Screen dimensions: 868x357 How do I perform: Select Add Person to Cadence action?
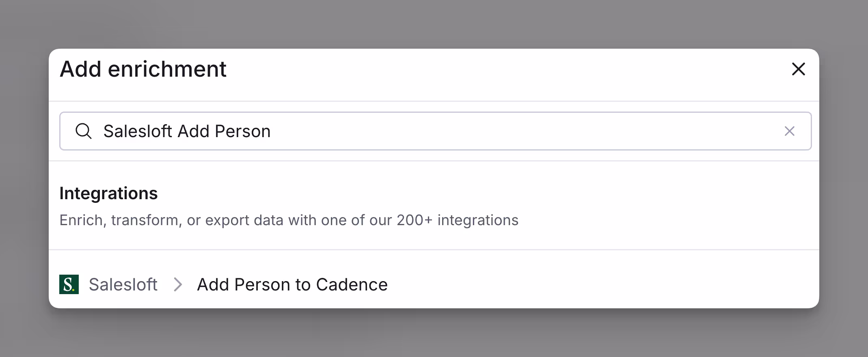coord(292,284)
